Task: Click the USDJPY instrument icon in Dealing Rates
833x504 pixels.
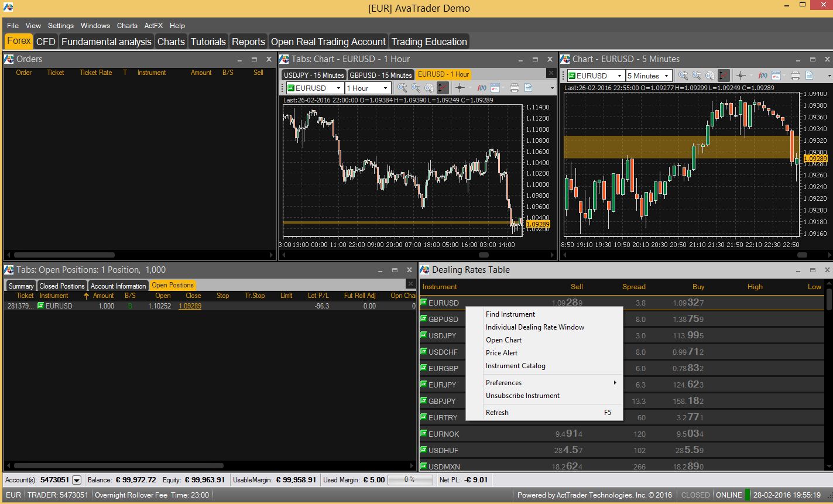Action: [424, 335]
